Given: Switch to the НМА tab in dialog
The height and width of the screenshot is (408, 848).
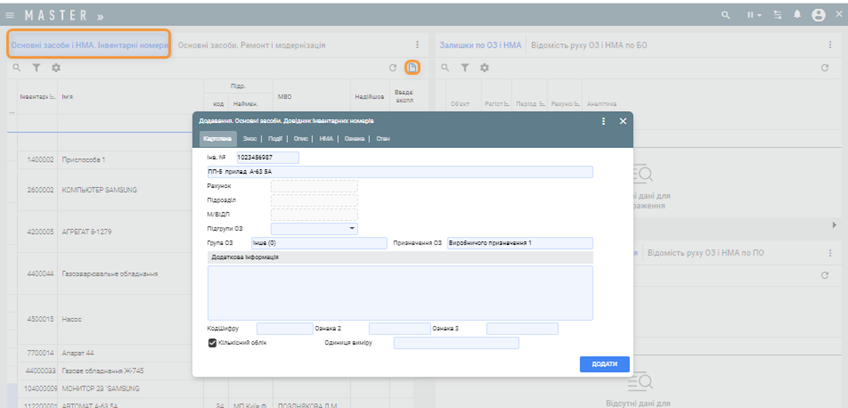Looking at the screenshot, I should pyautogui.click(x=325, y=139).
